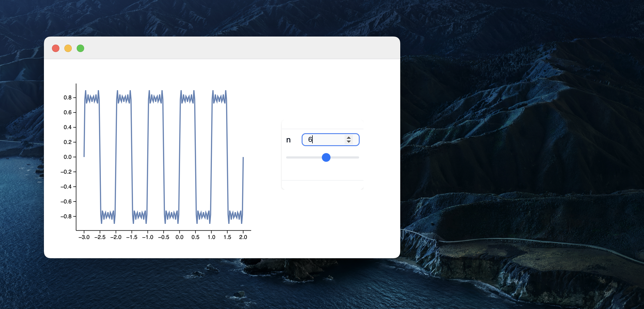Click the y-axis tick label 0.8
This screenshot has width=644, height=309.
[x=67, y=98]
